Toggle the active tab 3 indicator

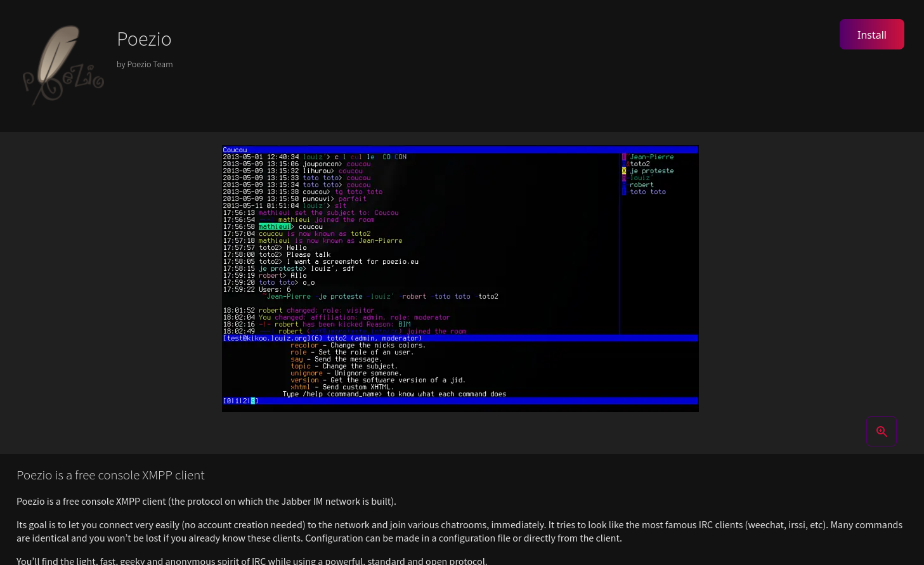click(x=252, y=400)
